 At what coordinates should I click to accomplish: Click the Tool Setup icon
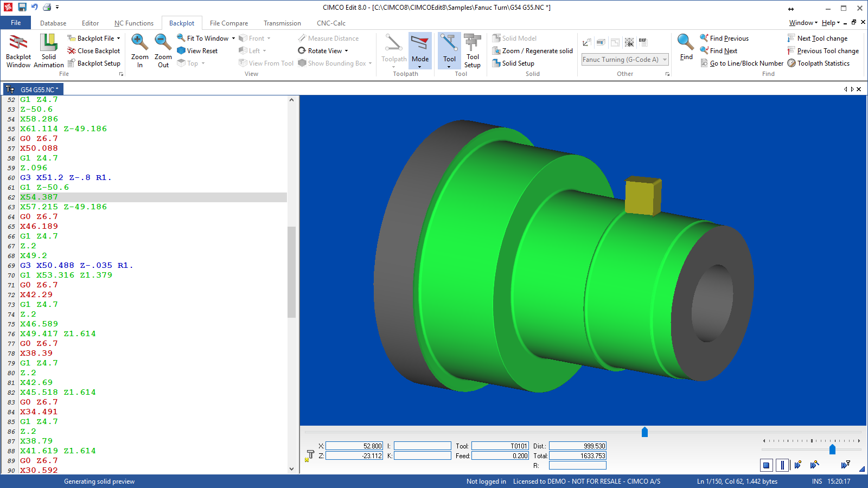[x=472, y=50]
